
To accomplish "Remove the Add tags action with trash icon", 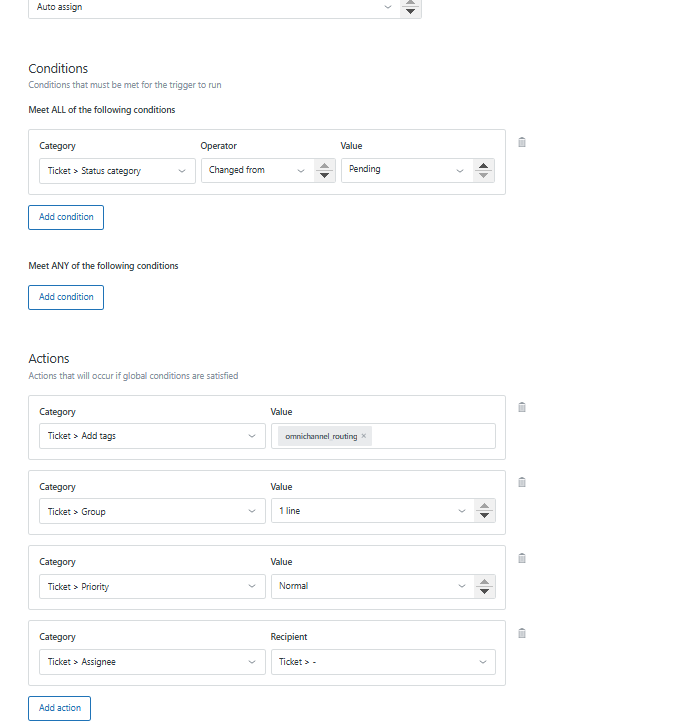I will [522, 407].
